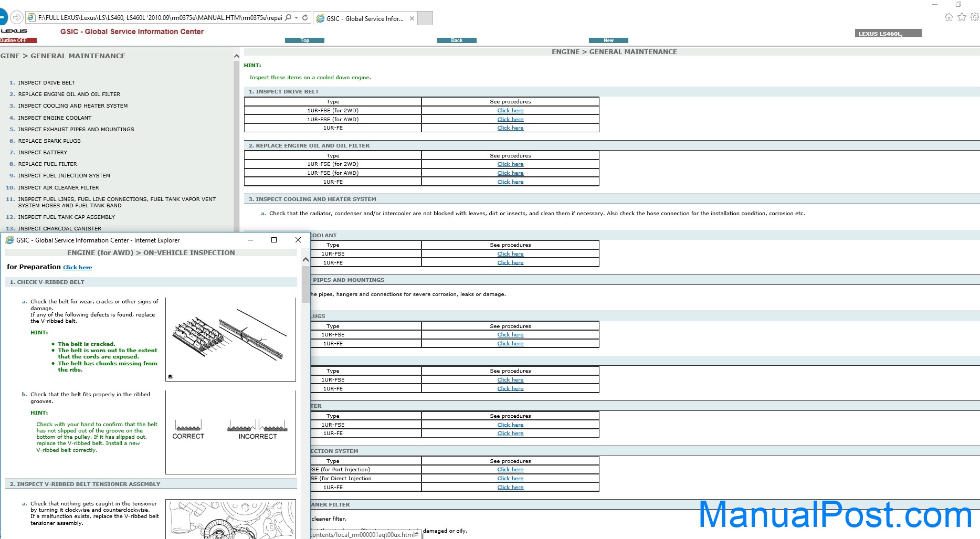This screenshot has height=539, width=980.
Task: Click spark plugs 1UR-FE Click here link
Action: click(x=510, y=343)
